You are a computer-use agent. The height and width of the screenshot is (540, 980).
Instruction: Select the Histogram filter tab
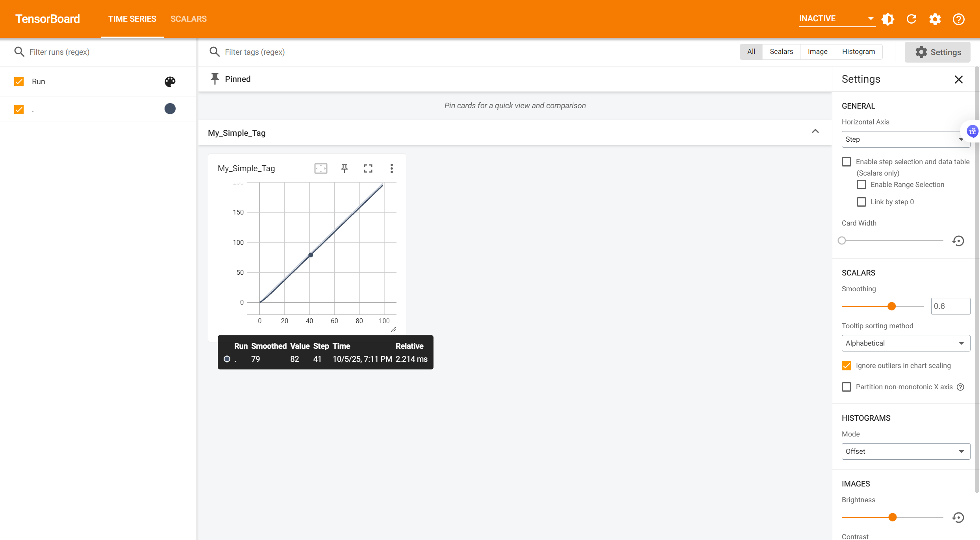click(x=858, y=52)
